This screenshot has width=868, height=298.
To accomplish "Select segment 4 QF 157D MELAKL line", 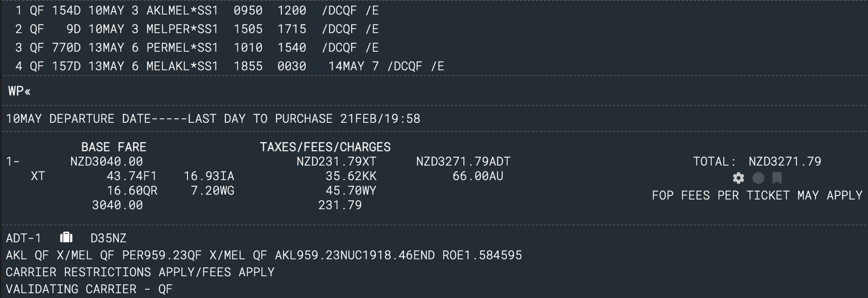I will coord(230,66).
